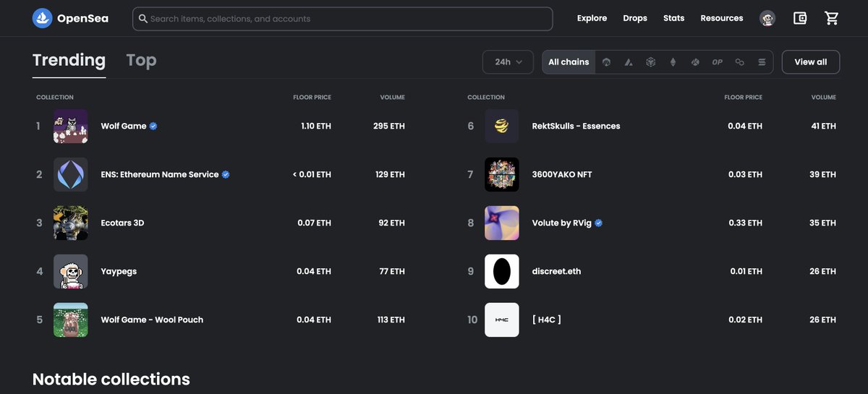The width and height of the screenshot is (868, 394).
Task: Open the Volute by RVig link
Action: [x=561, y=223]
